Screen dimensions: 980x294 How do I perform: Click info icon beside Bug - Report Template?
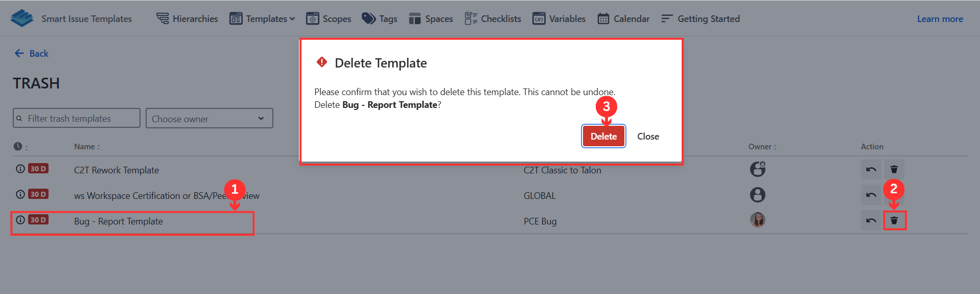[x=20, y=220]
